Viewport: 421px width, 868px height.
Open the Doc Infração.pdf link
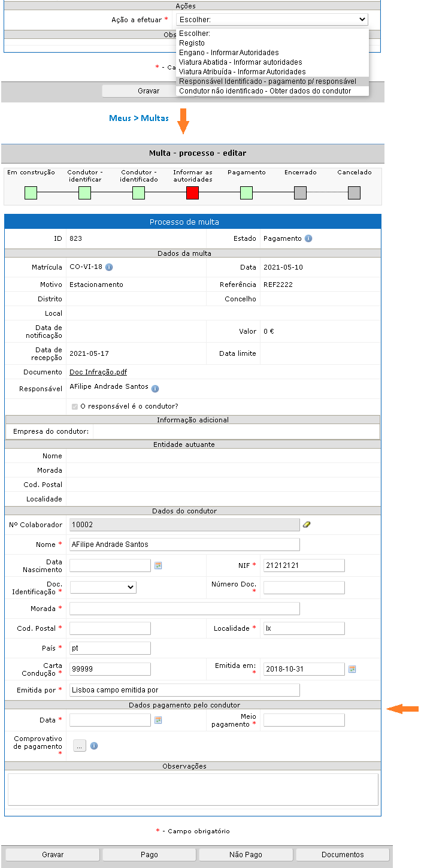click(98, 373)
